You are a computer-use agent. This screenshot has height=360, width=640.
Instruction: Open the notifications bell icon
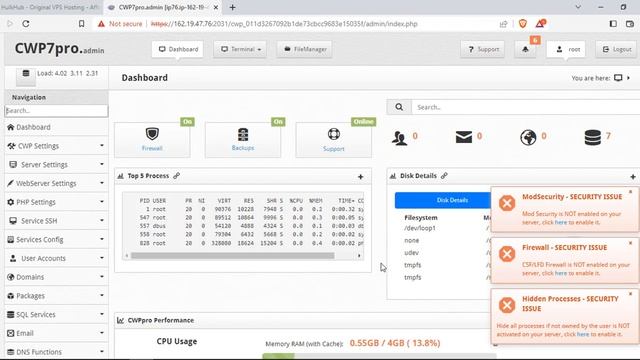[525, 49]
